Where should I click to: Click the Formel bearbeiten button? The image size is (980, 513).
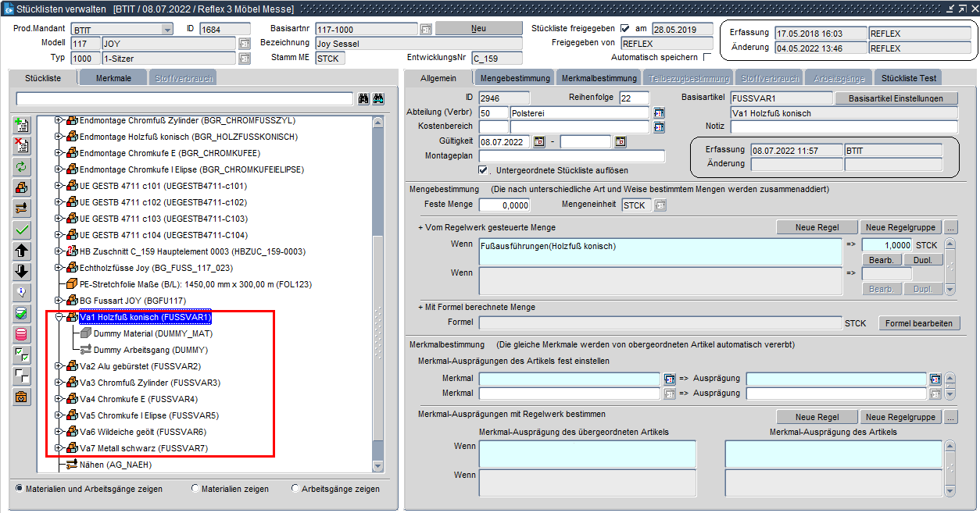(919, 323)
